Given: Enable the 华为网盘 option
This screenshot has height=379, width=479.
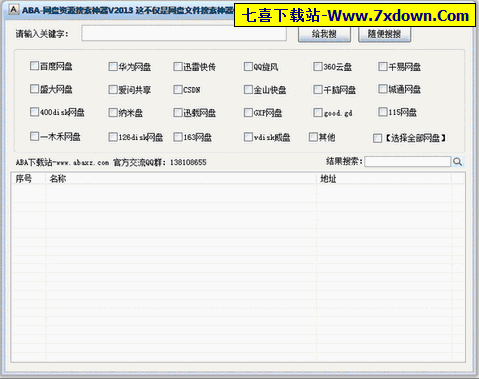Looking at the screenshot, I should pyautogui.click(x=113, y=67).
